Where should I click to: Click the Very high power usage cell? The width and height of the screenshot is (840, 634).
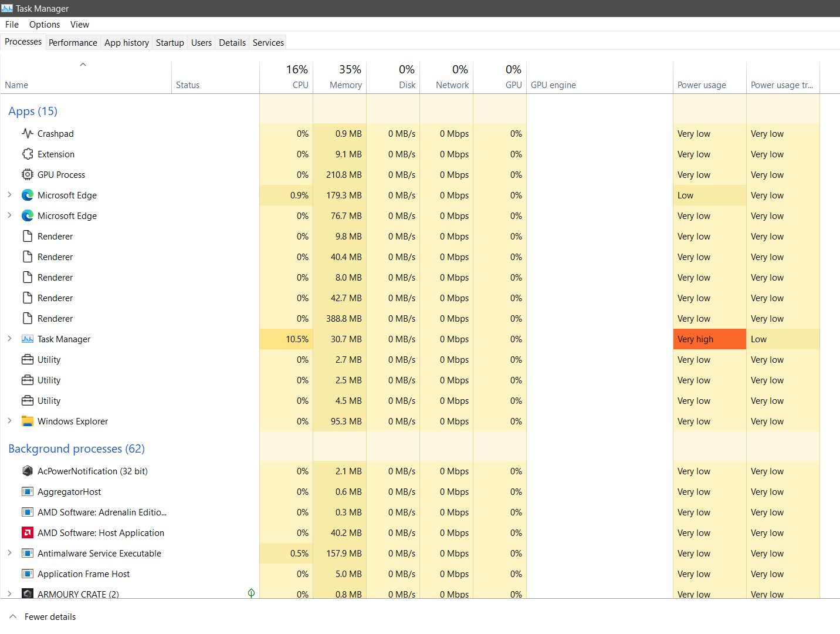pyautogui.click(x=710, y=339)
